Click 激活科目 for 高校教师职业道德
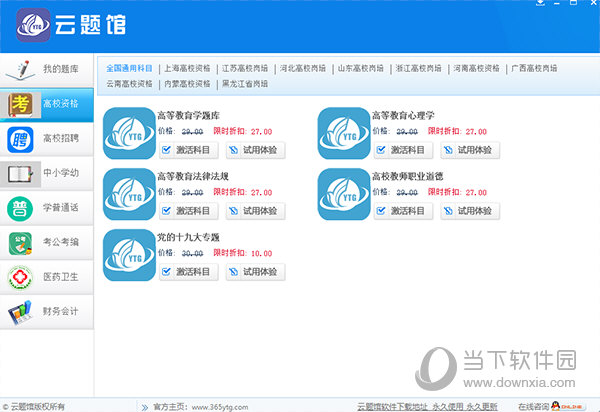600x412 pixels. (403, 211)
